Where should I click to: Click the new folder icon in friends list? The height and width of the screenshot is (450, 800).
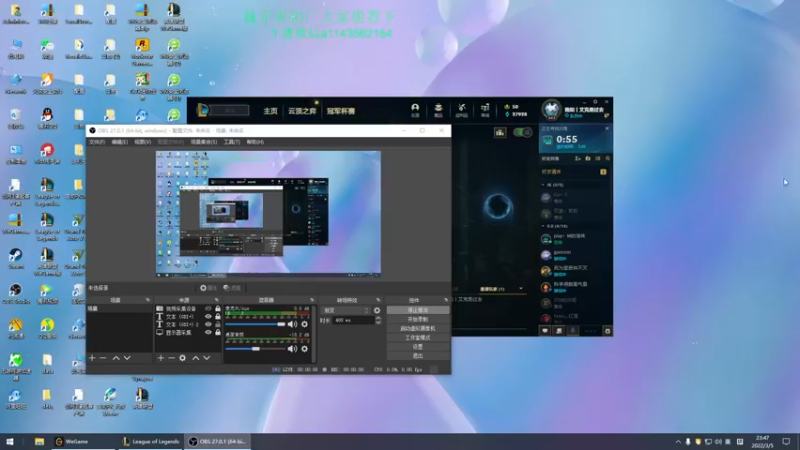588,159
